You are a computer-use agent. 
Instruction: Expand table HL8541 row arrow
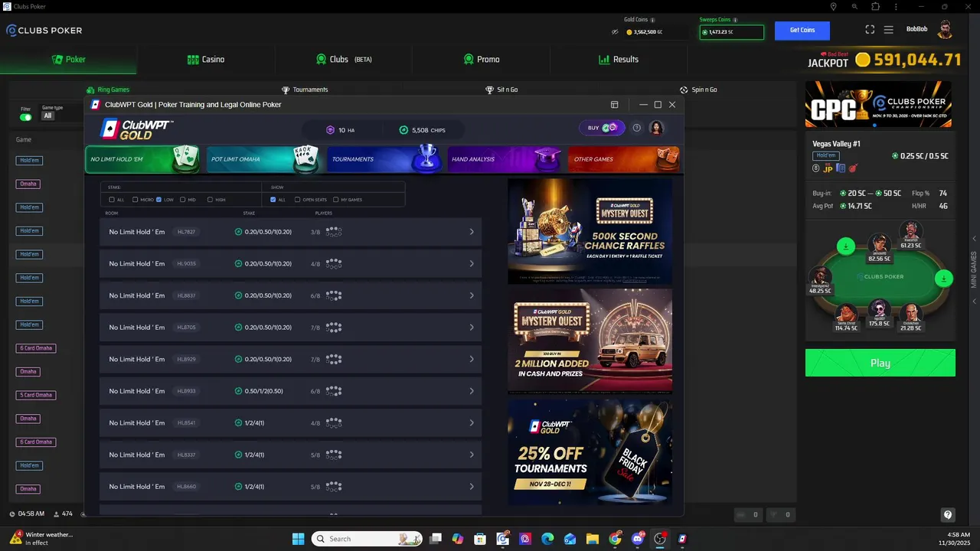point(472,423)
